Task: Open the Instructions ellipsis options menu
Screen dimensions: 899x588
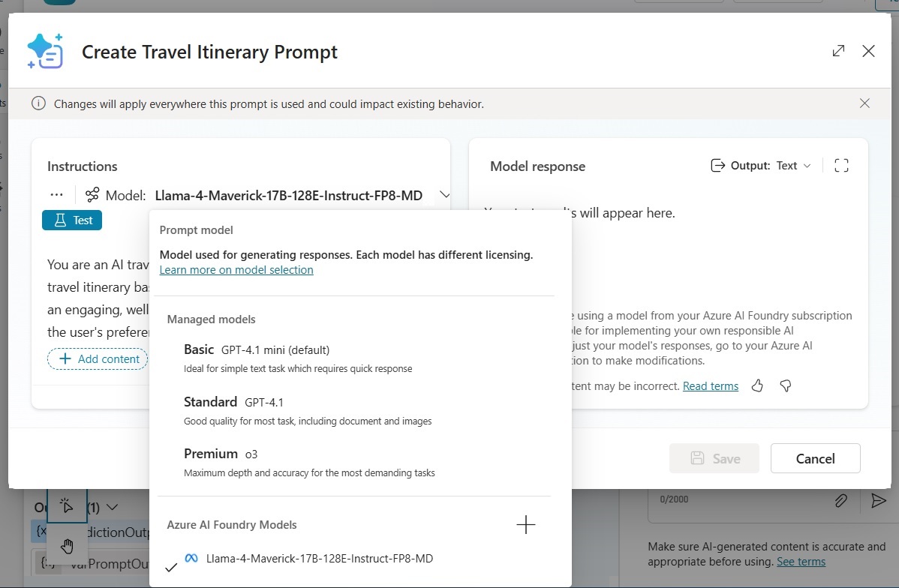Action: click(56, 194)
